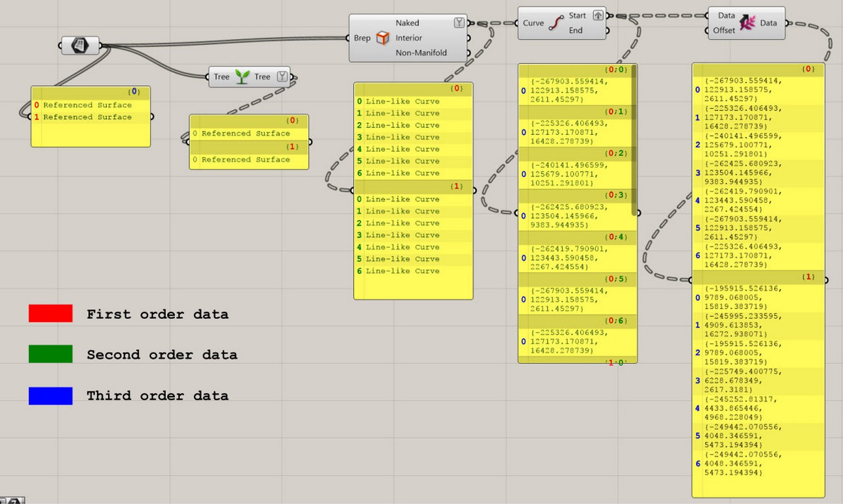
Task: Select item 3 Line-like Curve in branch {0}
Action: (414, 137)
